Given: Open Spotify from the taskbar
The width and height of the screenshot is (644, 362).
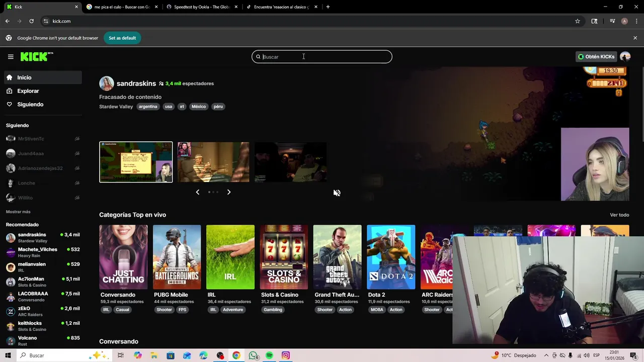Looking at the screenshot, I should point(269,355).
